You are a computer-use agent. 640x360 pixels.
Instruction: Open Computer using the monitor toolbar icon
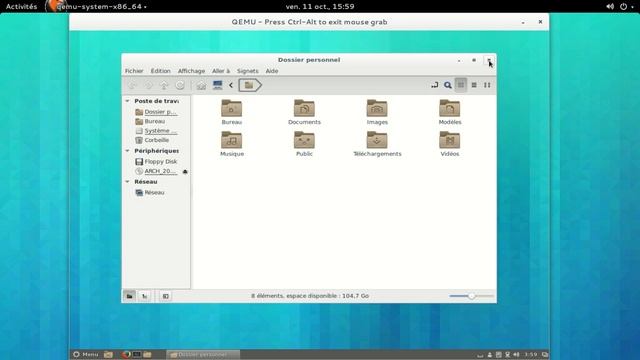[x=218, y=85]
